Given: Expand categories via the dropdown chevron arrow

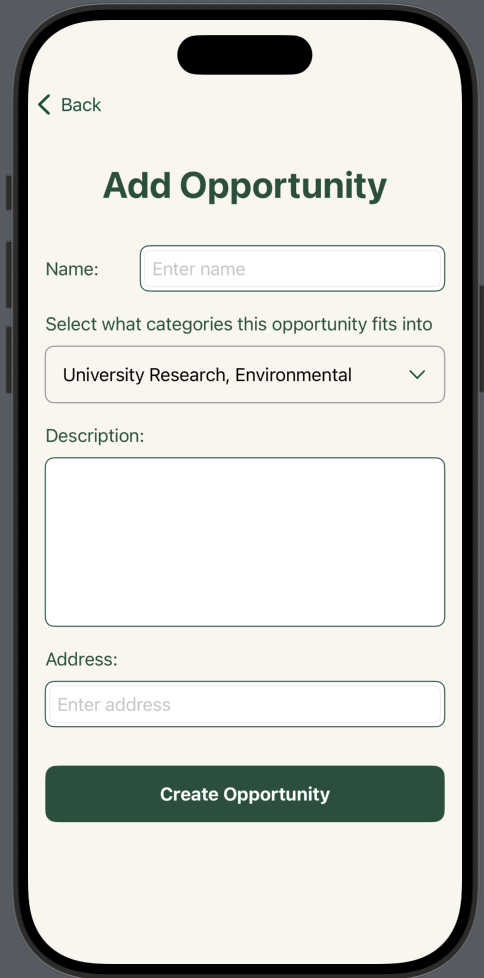Looking at the screenshot, I should [x=417, y=374].
